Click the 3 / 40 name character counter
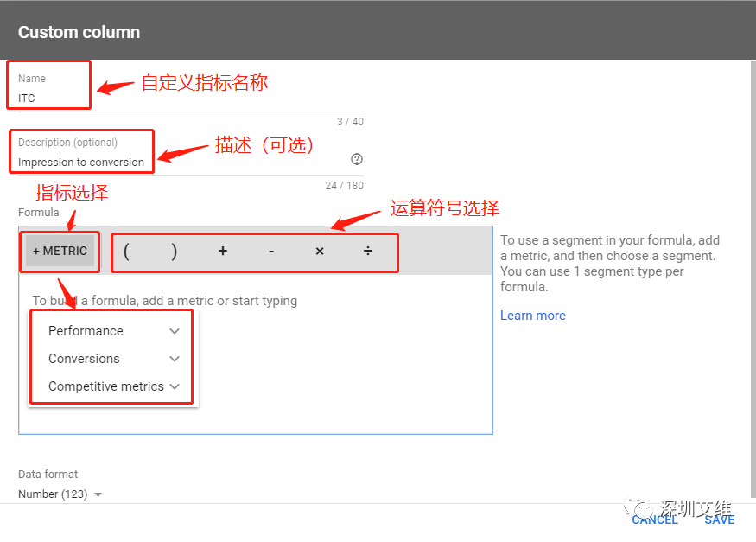 click(x=350, y=122)
